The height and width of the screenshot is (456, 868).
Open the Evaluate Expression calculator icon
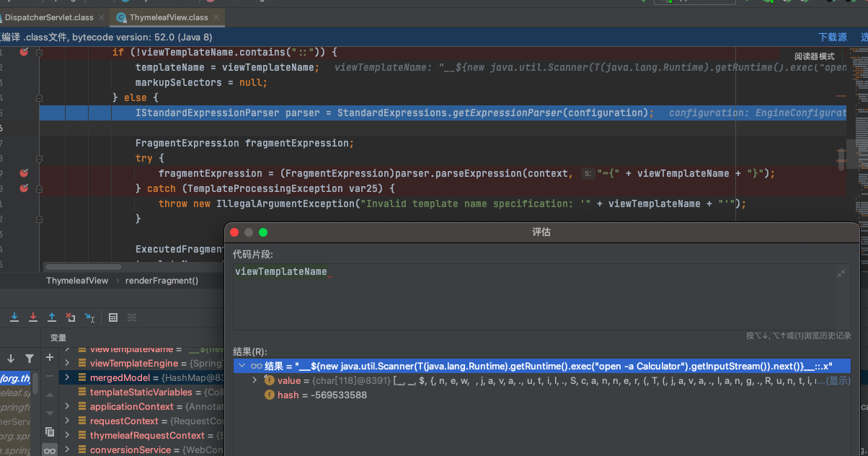coord(113,317)
